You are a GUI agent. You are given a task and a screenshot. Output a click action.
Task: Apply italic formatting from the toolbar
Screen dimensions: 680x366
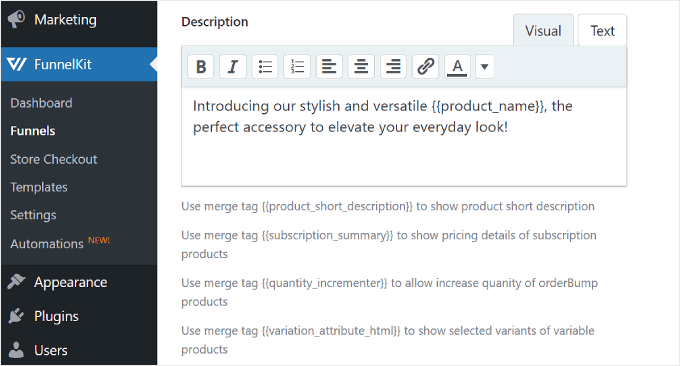point(232,67)
